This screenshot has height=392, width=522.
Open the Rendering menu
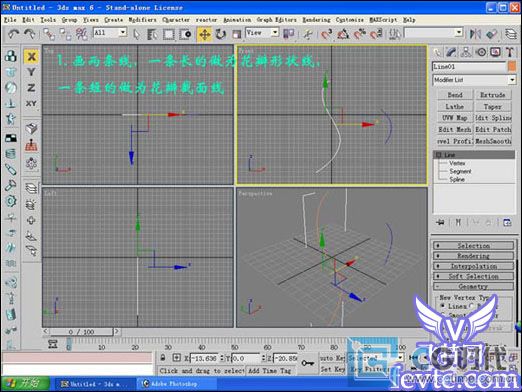click(316, 20)
